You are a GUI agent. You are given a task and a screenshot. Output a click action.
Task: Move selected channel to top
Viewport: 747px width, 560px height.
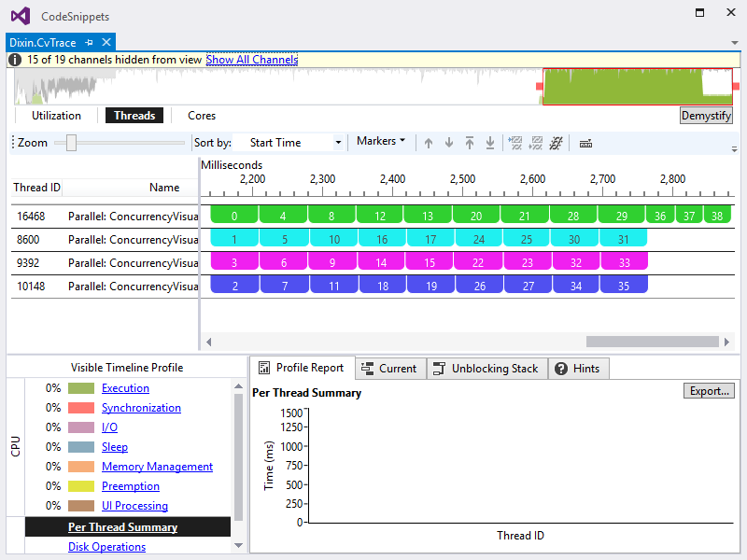470,143
